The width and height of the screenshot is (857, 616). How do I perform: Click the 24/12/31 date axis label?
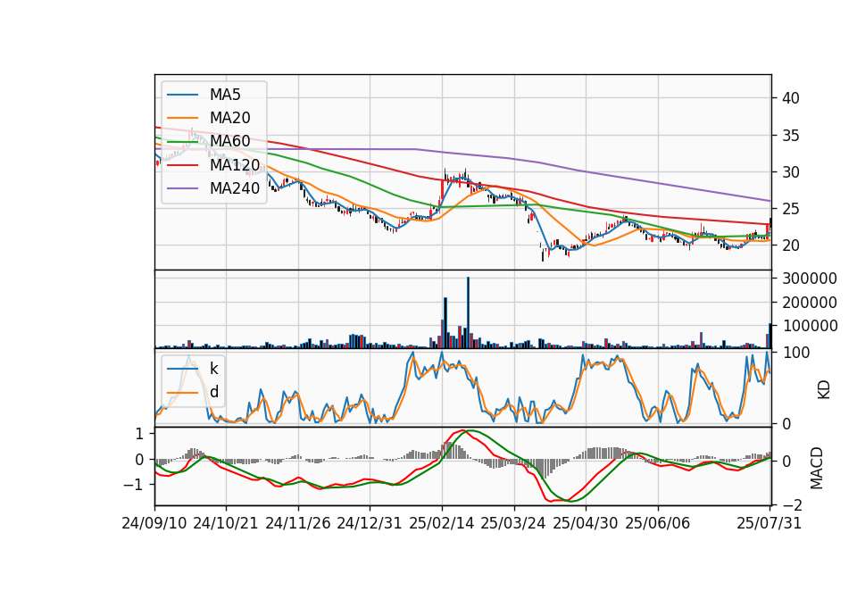pyautogui.click(x=370, y=523)
